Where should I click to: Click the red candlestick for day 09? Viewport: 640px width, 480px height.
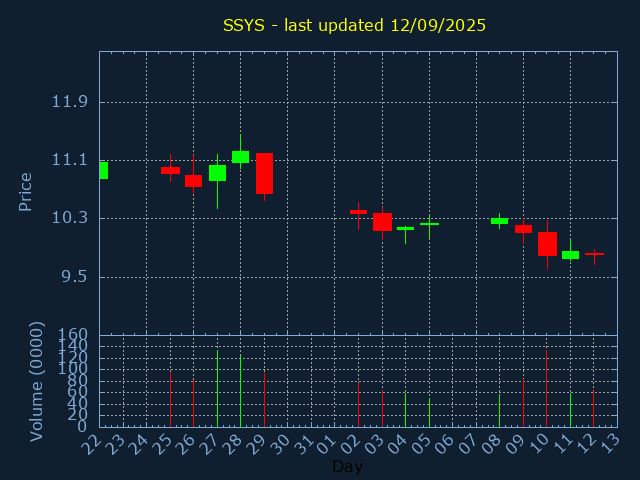(x=523, y=229)
